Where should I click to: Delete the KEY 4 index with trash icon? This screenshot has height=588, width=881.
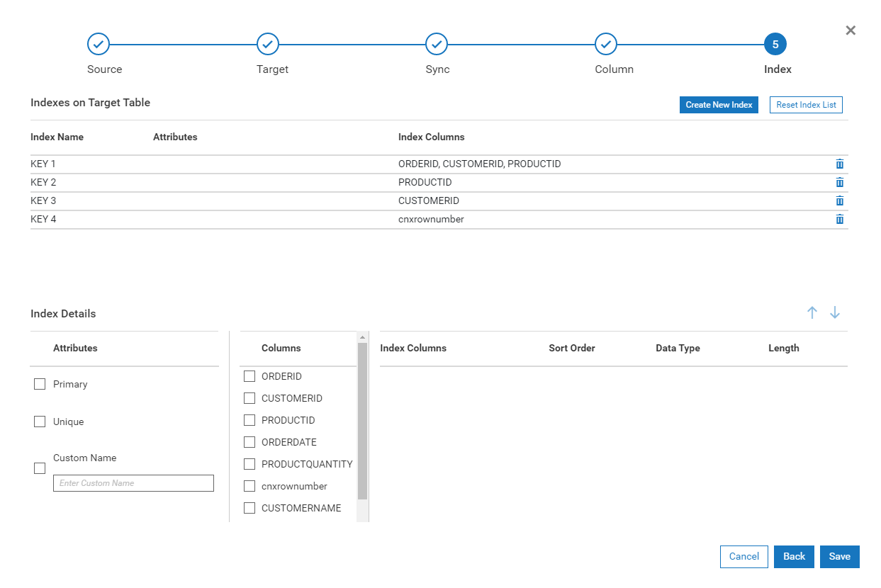pos(840,220)
